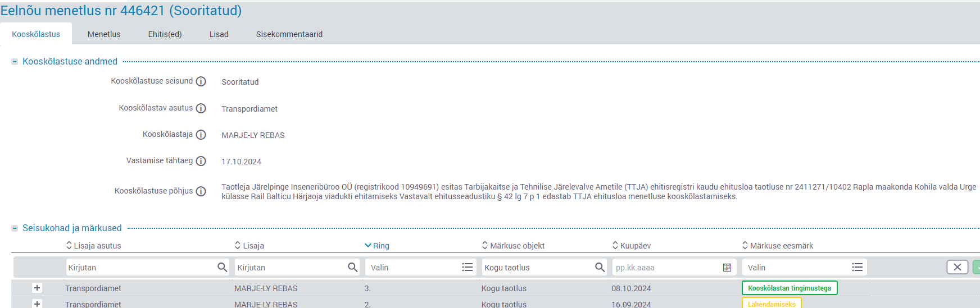980x308 pixels.
Task: Click Transpordiamet cell in ring 3 row
Action: [x=93, y=288]
